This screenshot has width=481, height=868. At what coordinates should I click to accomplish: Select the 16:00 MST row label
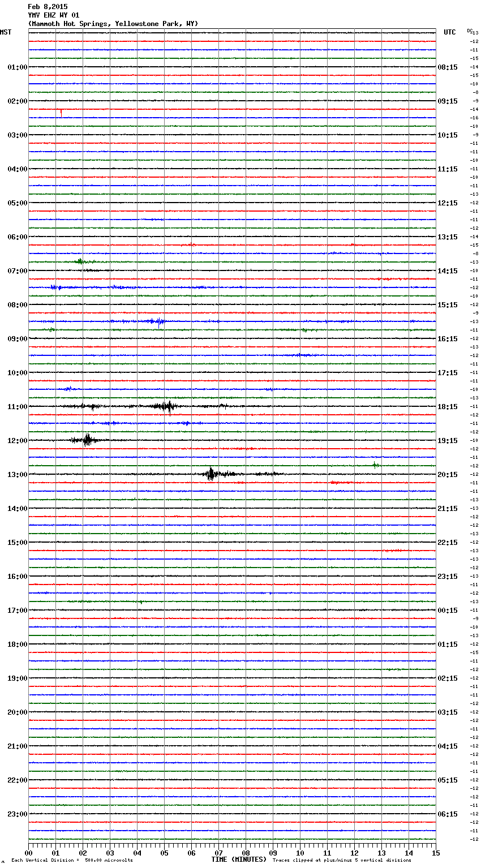[x=18, y=577]
